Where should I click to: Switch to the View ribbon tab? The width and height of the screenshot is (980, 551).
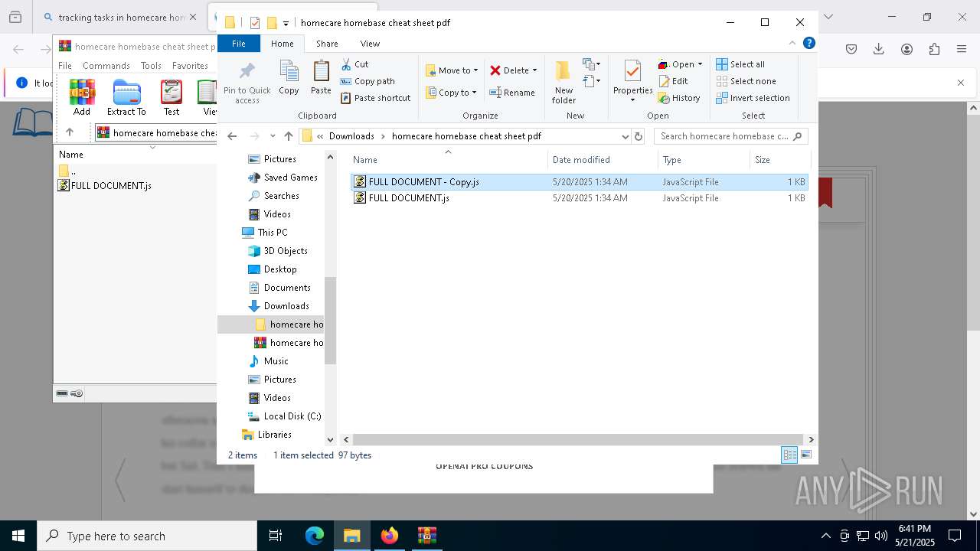370,44
